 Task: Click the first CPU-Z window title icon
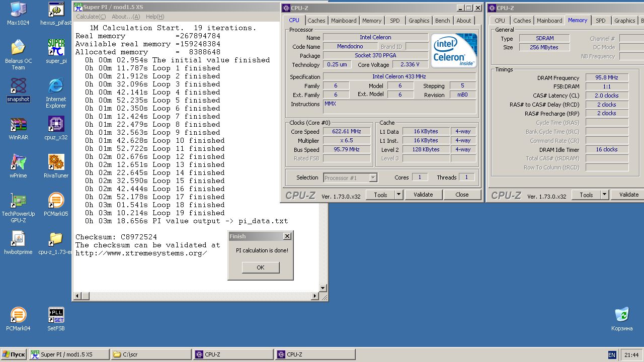(286, 8)
